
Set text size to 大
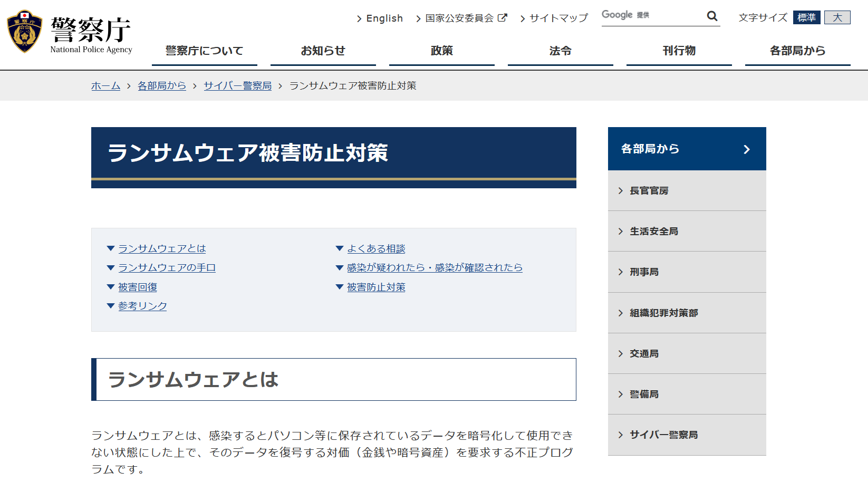click(x=837, y=17)
